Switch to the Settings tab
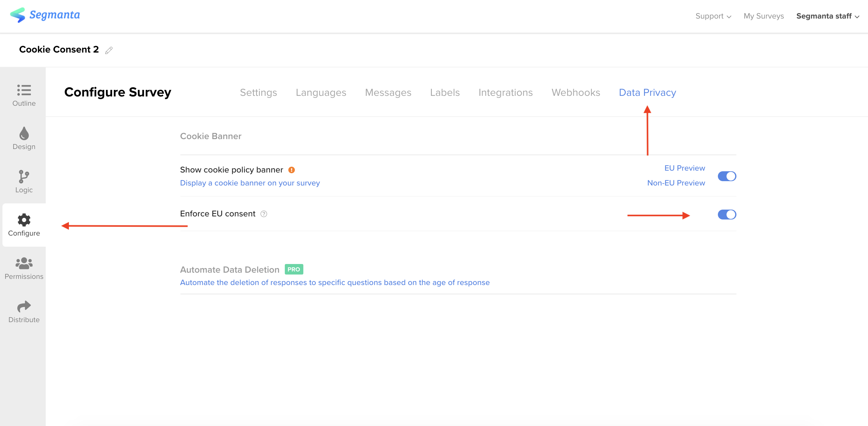The width and height of the screenshot is (868, 426). [x=259, y=92]
